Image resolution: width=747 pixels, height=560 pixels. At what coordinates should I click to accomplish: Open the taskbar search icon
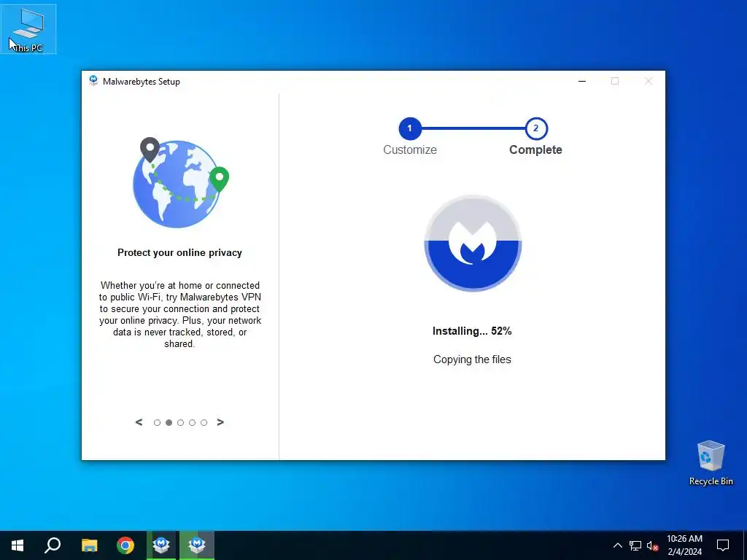[x=53, y=545]
